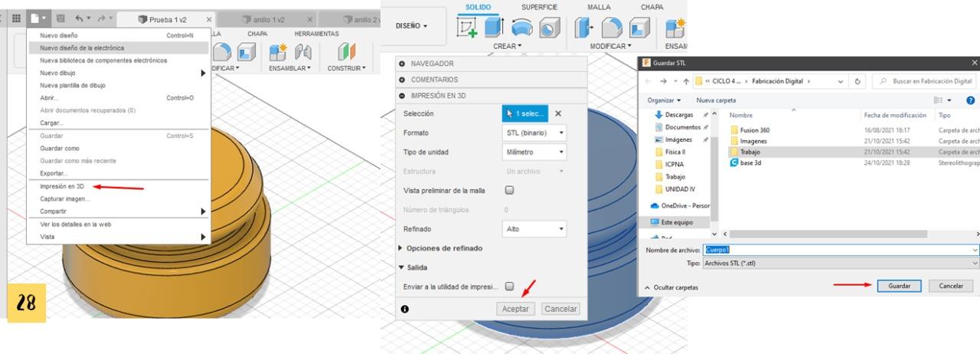The image size is (980, 354).
Task: Open the CREAR dropdown menu
Action: tap(507, 46)
